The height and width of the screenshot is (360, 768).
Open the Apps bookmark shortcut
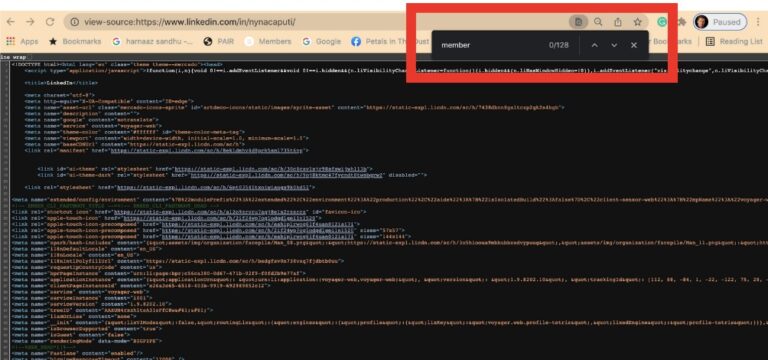22,42
